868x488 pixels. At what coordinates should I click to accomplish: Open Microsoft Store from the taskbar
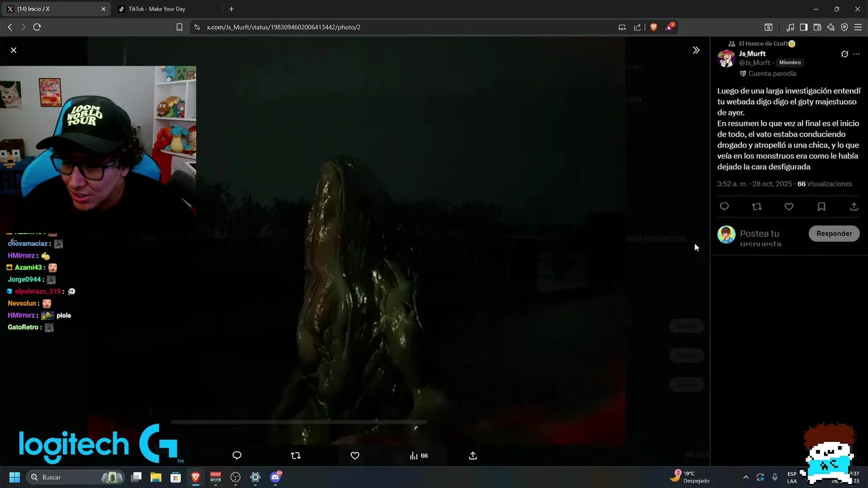176,477
